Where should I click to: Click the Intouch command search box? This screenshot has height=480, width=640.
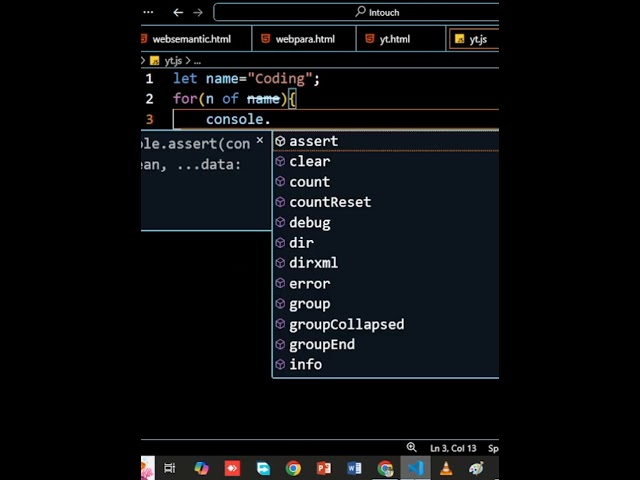click(356, 12)
